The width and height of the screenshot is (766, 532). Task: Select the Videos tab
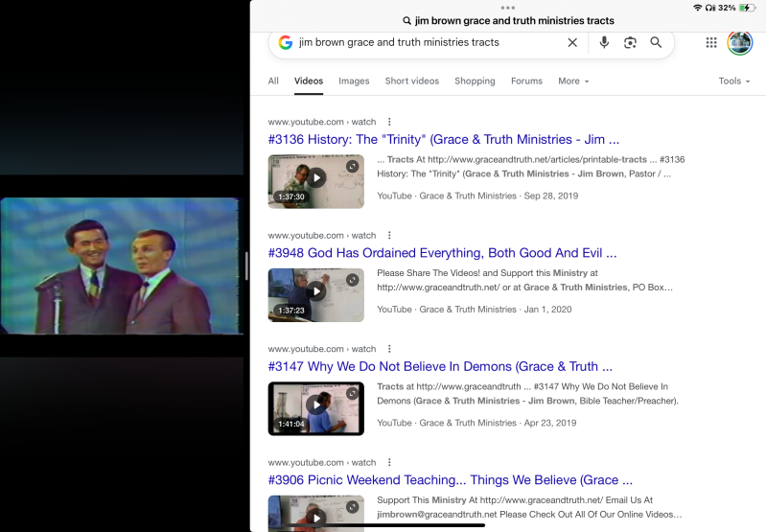309,81
